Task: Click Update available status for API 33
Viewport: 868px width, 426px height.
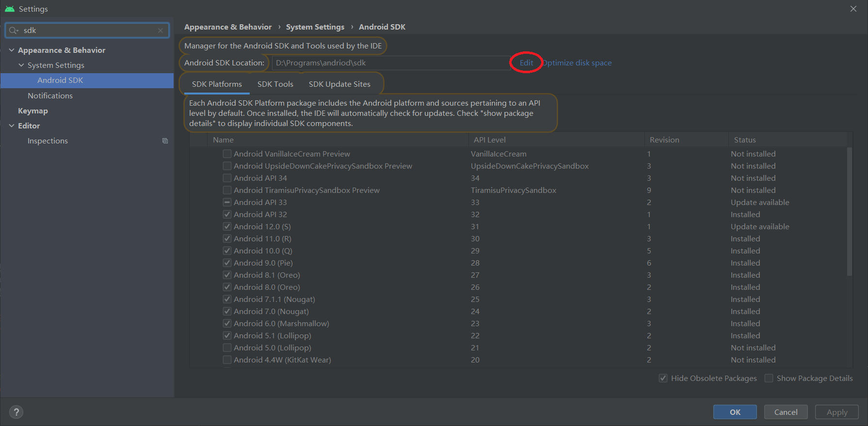Action: point(760,202)
